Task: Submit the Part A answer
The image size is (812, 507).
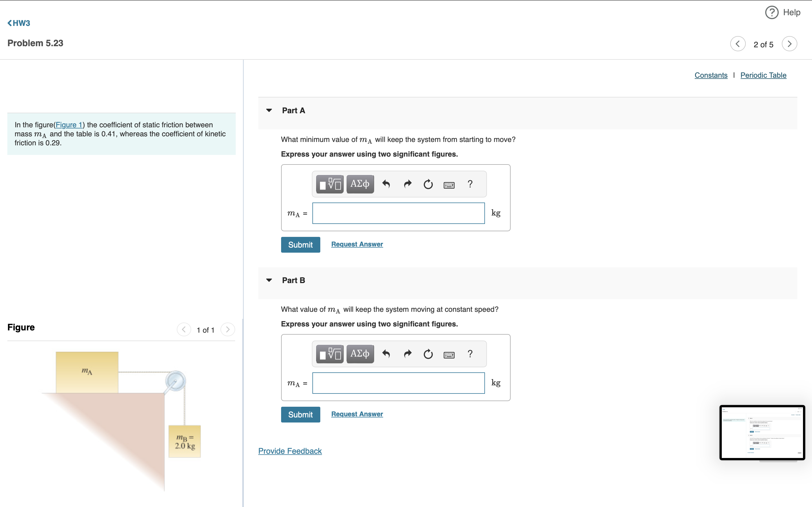Action: 300,245
